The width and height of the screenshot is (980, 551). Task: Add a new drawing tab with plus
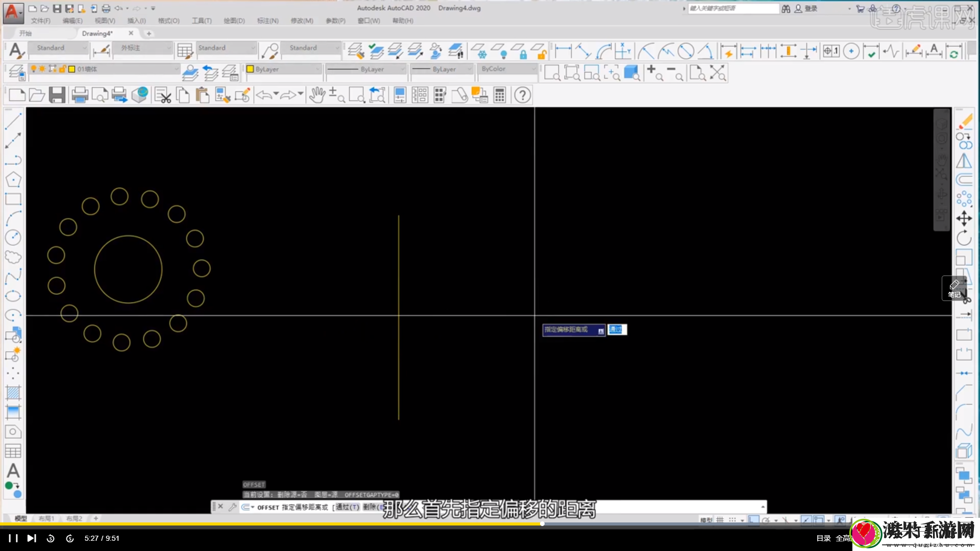(x=149, y=33)
